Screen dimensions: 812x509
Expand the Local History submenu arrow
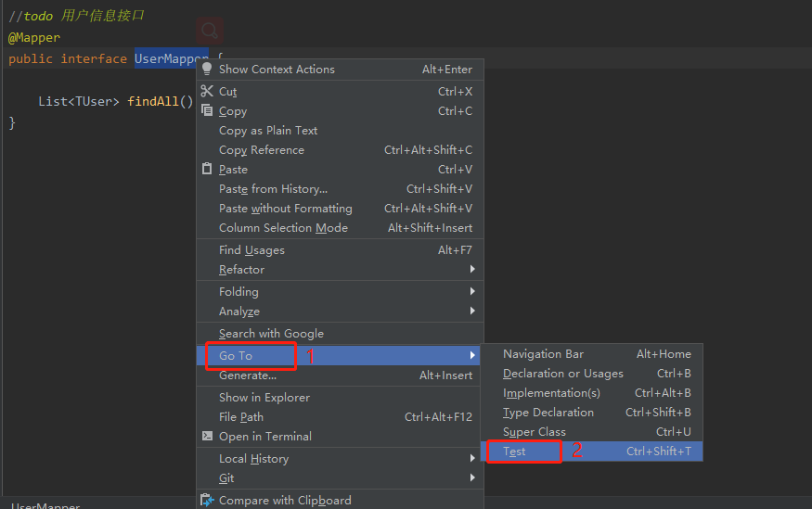coord(472,458)
